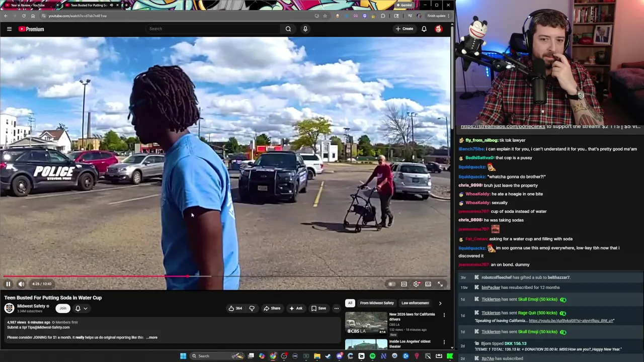This screenshot has width=644, height=362.
Task: Go to YouTube Premium home logo
Action: [x=31, y=29]
